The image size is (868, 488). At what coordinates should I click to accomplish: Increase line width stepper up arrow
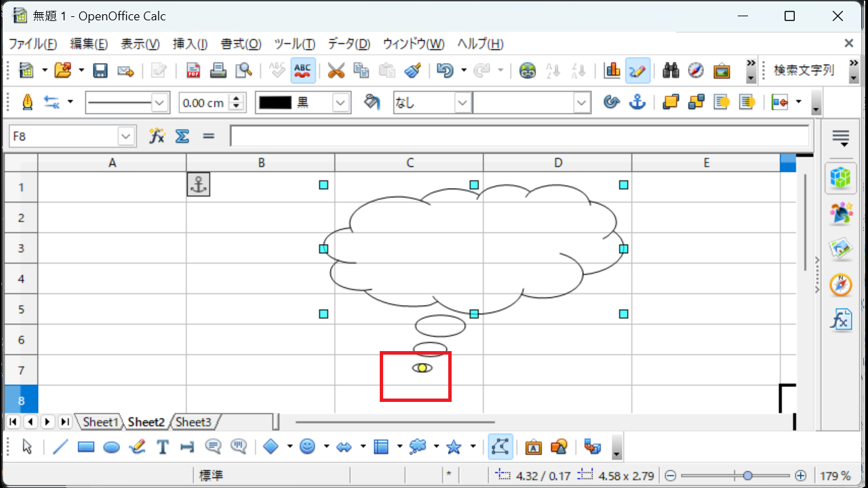coord(236,98)
